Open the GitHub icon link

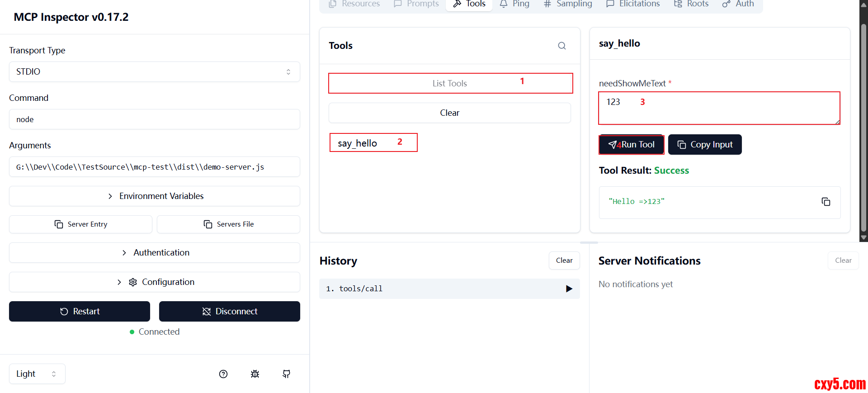(287, 374)
